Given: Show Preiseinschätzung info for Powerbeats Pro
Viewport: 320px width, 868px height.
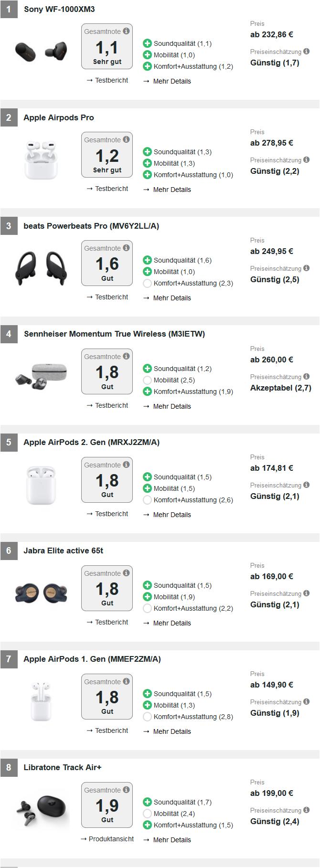Looking at the screenshot, I should [x=306, y=268].
